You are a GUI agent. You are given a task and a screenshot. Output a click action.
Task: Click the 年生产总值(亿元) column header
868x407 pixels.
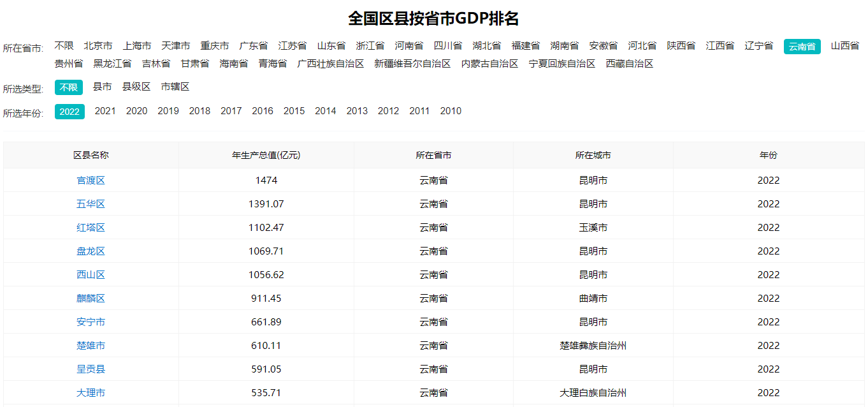point(267,154)
